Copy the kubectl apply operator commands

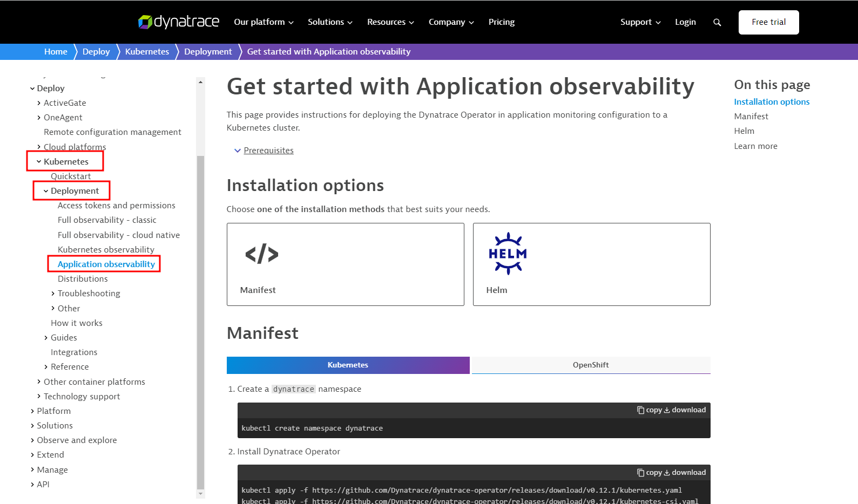(650, 473)
